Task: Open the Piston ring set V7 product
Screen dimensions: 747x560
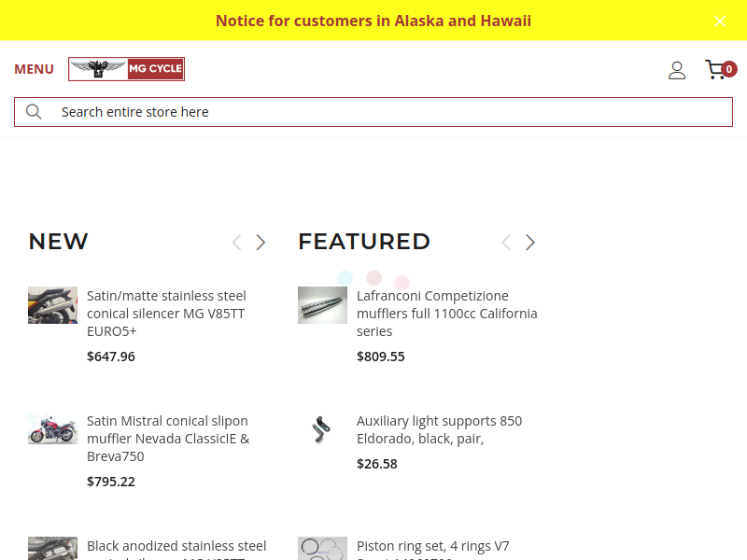Action: click(x=432, y=548)
